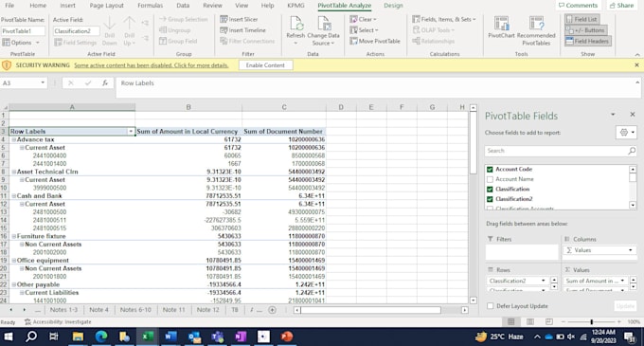Toggle Field Headers display
644x346 pixels.
(x=587, y=41)
